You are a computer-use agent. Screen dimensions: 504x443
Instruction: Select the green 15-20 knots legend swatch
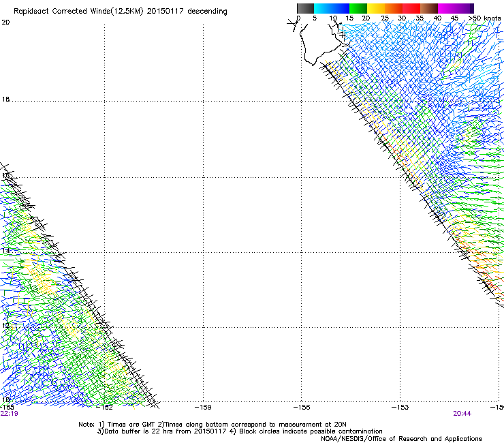358,8
